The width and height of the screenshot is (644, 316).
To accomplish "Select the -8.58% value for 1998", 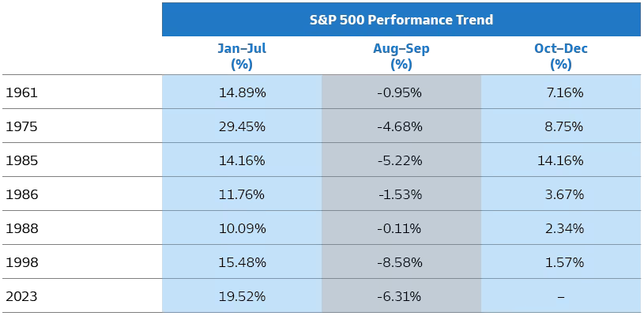I will pyautogui.click(x=400, y=262).
